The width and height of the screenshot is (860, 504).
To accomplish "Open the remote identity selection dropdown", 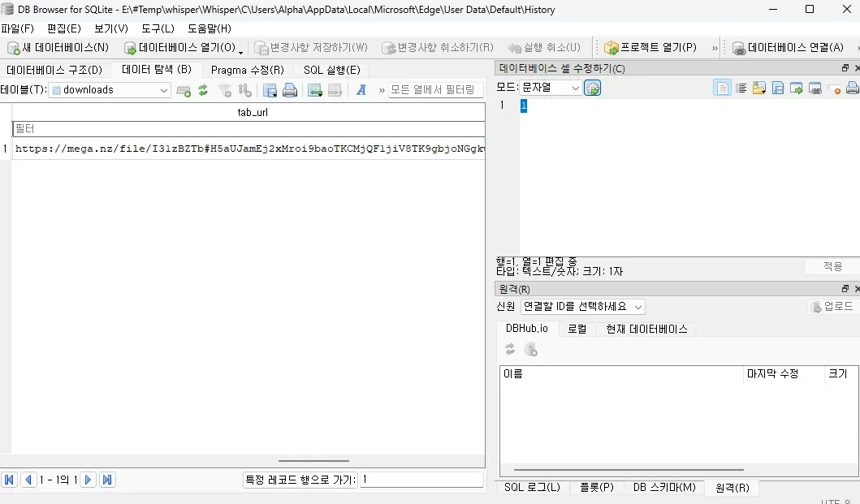I will click(582, 307).
